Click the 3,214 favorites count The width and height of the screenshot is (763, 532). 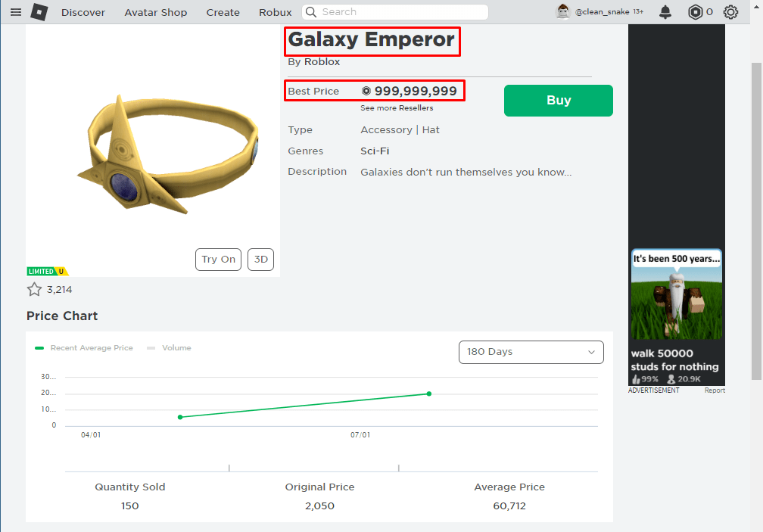[59, 290]
